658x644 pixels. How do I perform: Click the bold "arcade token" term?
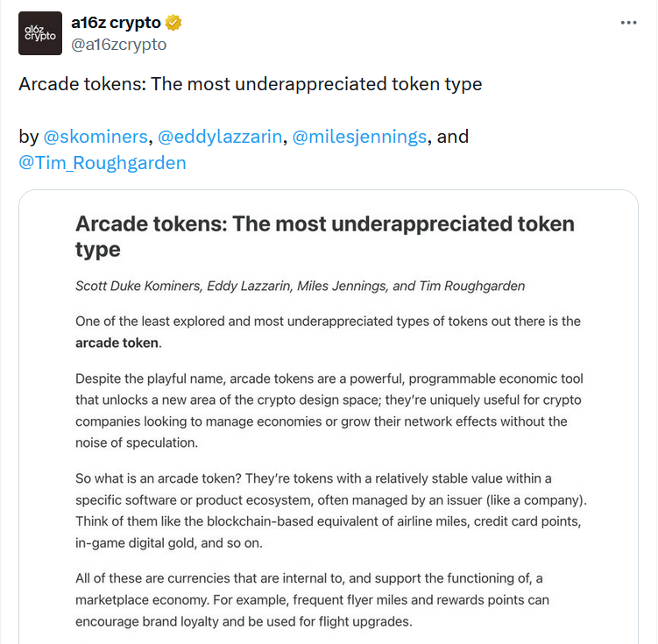(x=117, y=343)
